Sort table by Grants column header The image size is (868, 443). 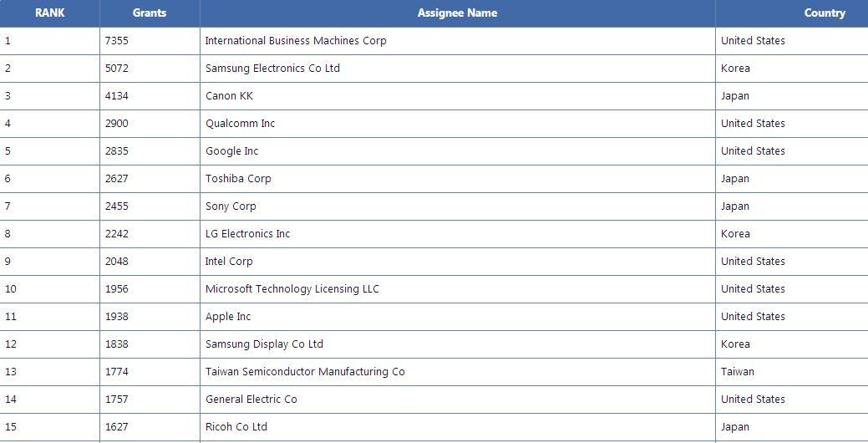point(149,13)
